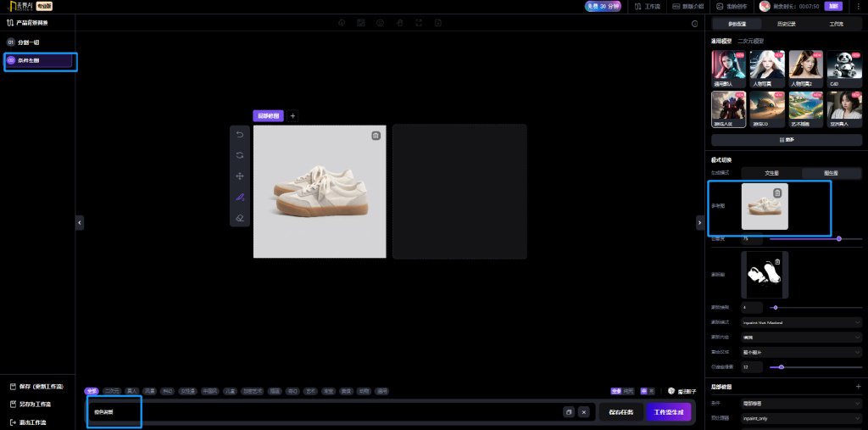
Task: Click the hand pan icon above canvas
Action: pos(399,23)
